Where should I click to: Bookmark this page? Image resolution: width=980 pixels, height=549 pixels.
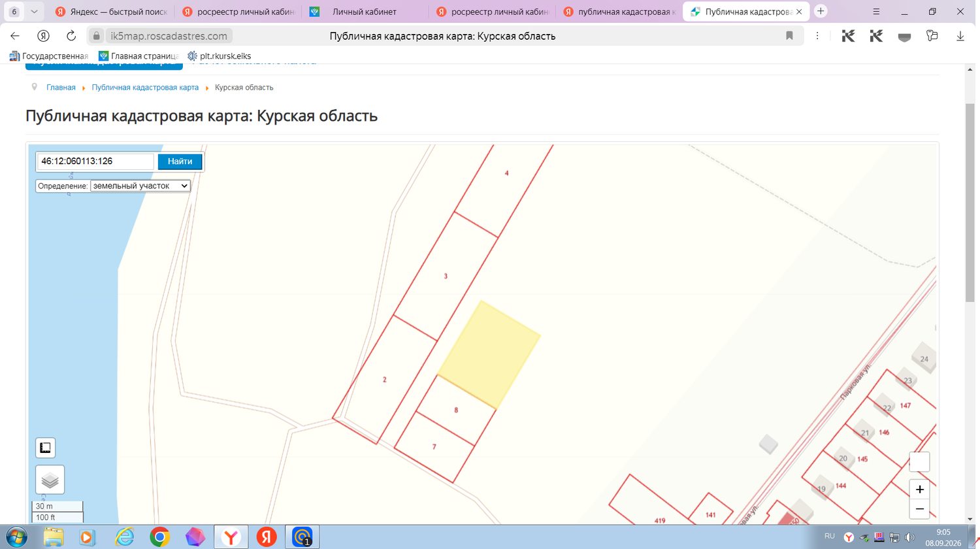pos(789,36)
